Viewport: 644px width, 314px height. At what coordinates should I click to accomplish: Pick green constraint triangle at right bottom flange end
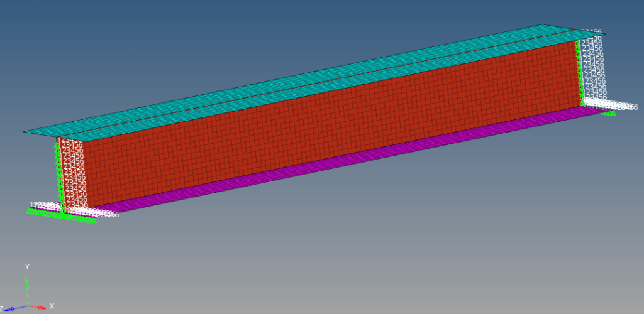pyautogui.click(x=608, y=112)
